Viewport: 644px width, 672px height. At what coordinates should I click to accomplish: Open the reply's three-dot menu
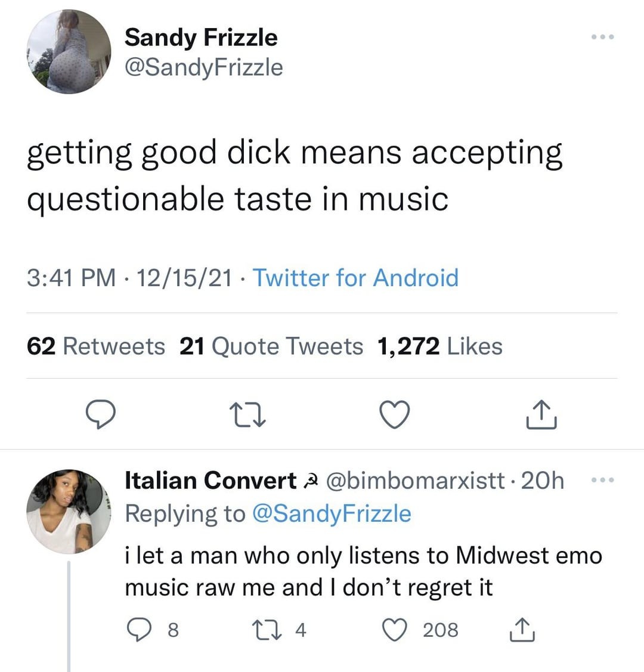(602, 480)
